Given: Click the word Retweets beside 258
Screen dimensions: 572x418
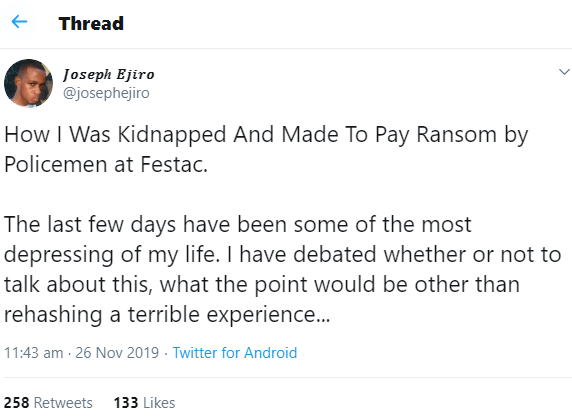Looking at the screenshot, I should point(63,403).
